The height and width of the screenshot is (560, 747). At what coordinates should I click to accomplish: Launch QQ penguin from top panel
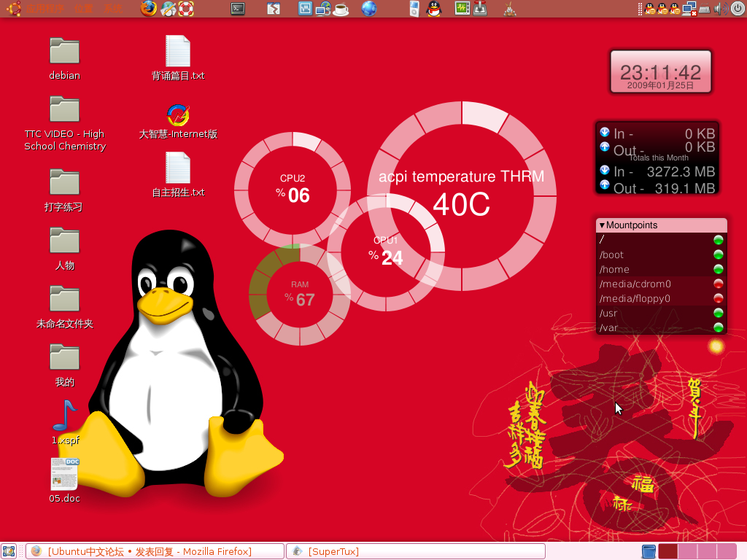(x=433, y=9)
